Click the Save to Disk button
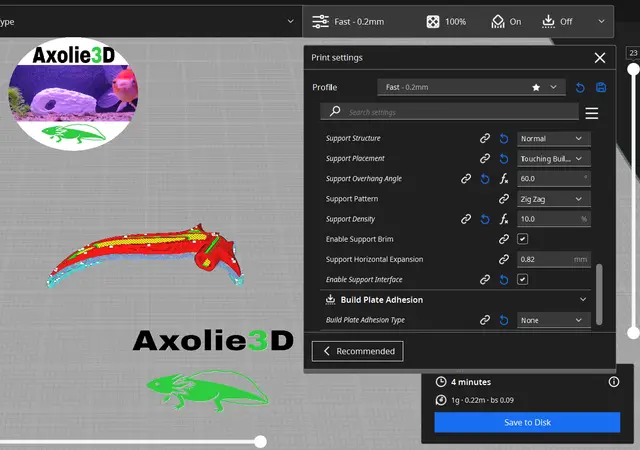Image resolution: width=640 pixels, height=450 pixels. click(x=527, y=422)
